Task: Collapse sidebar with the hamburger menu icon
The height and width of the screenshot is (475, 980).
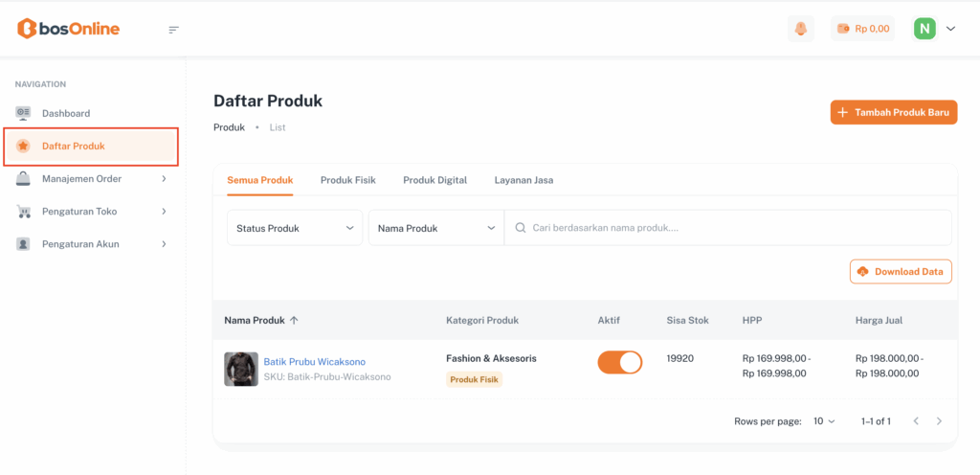Action: tap(173, 30)
